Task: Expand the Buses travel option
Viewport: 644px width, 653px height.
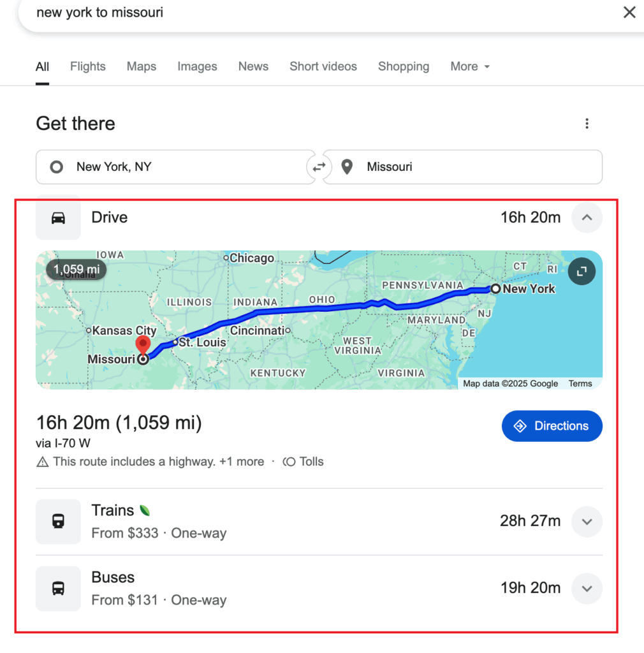Action: point(587,589)
